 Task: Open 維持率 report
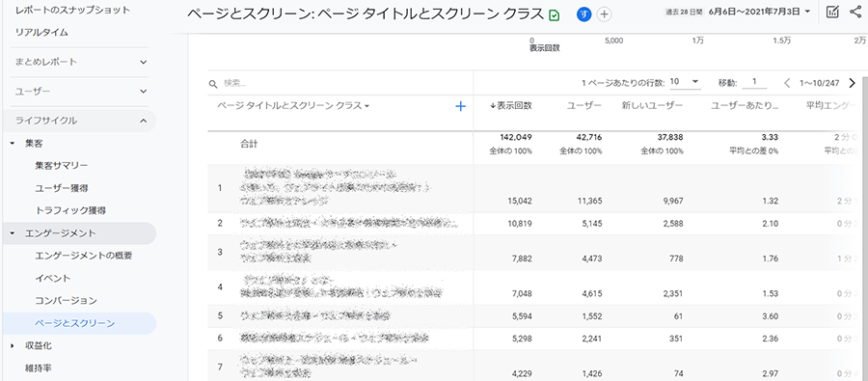tap(39, 367)
